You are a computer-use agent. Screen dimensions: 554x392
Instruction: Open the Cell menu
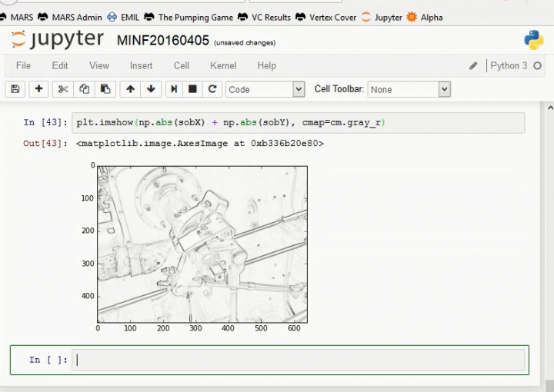[182, 65]
